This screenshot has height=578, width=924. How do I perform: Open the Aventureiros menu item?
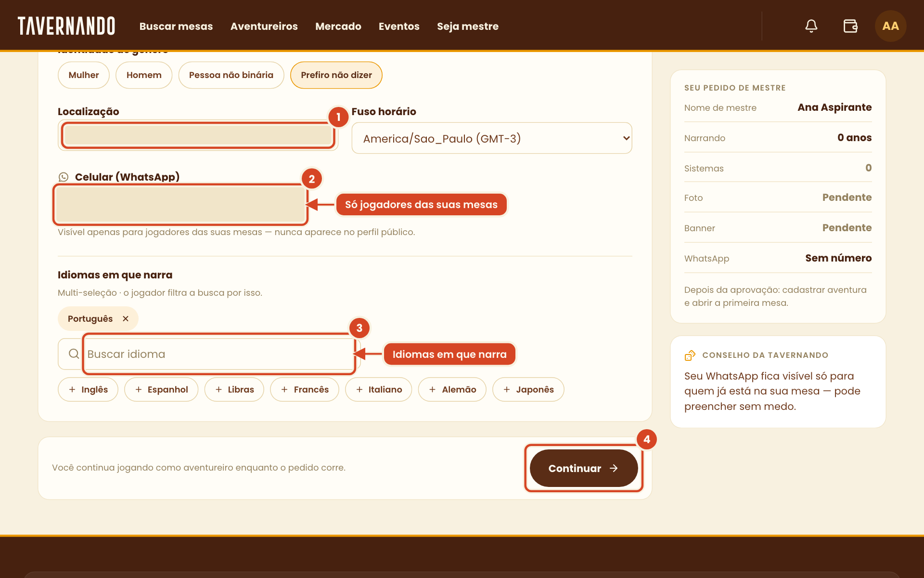264,26
